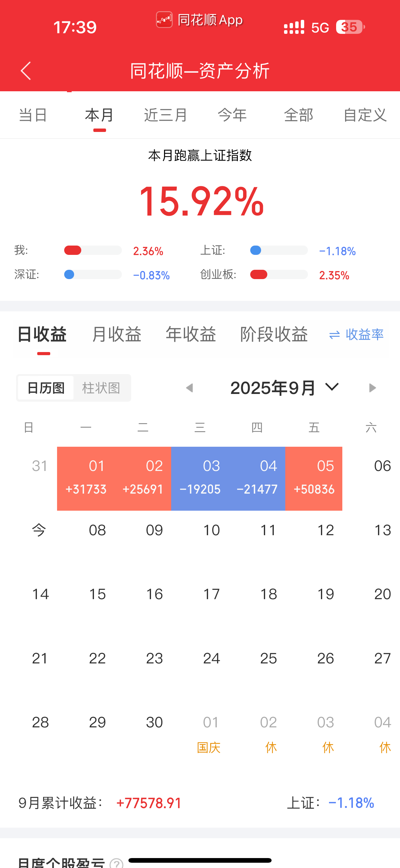Tap the back arrow in header
Screen dimensions: 400x868
[26, 71]
